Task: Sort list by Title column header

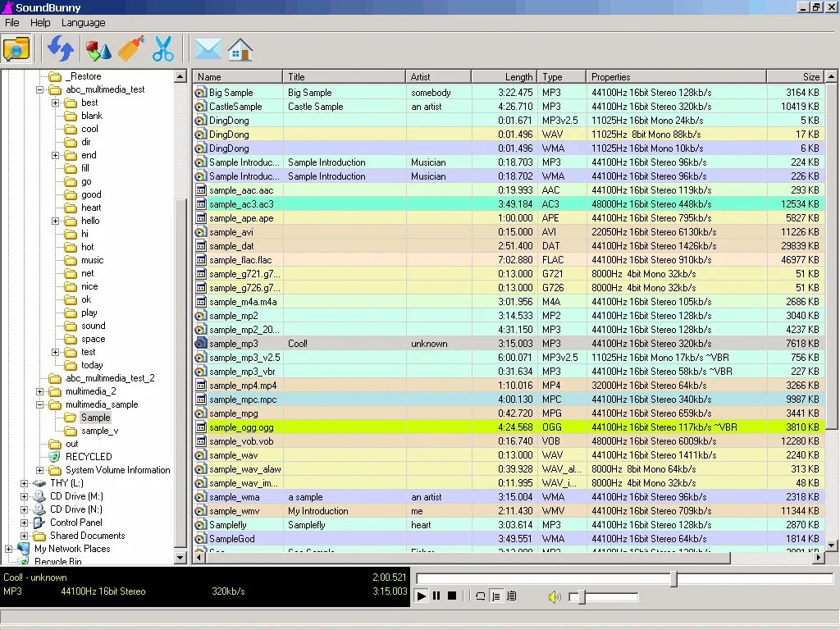Action: coord(344,76)
